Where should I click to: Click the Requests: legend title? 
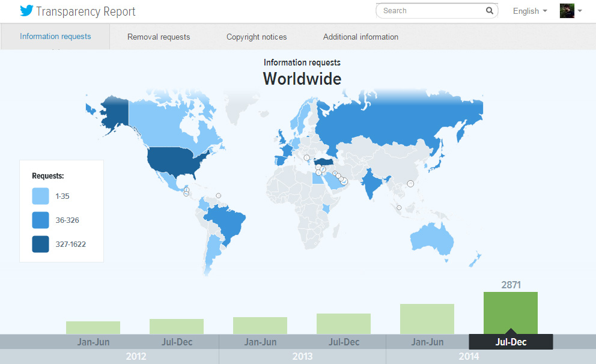tap(48, 176)
